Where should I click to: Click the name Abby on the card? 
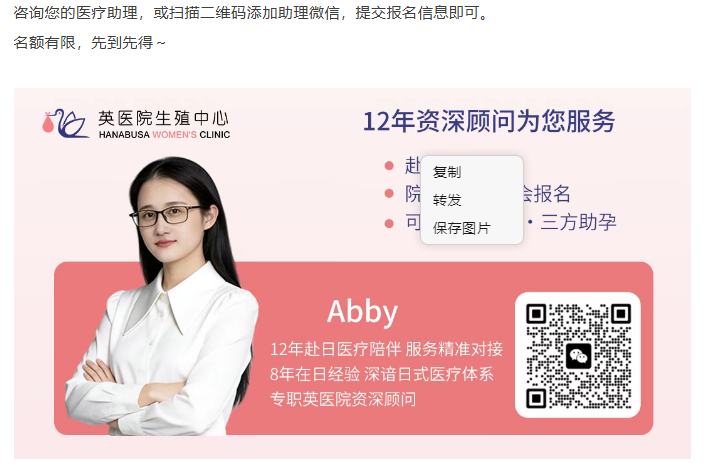(362, 312)
